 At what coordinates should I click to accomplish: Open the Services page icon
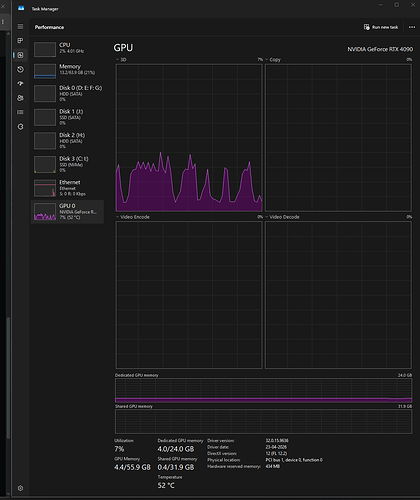pos(20,127)
